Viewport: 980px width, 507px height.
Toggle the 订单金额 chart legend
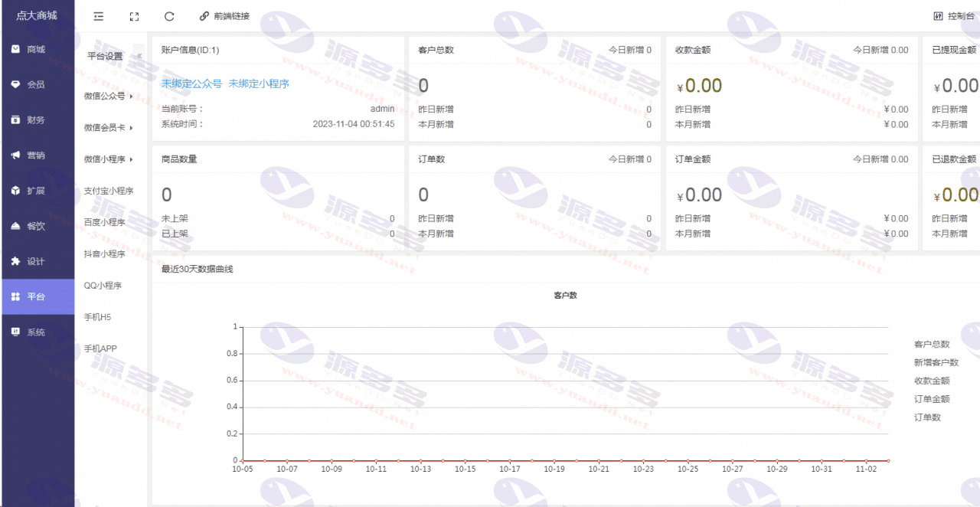pyautogui.click(x=932, y=399)
